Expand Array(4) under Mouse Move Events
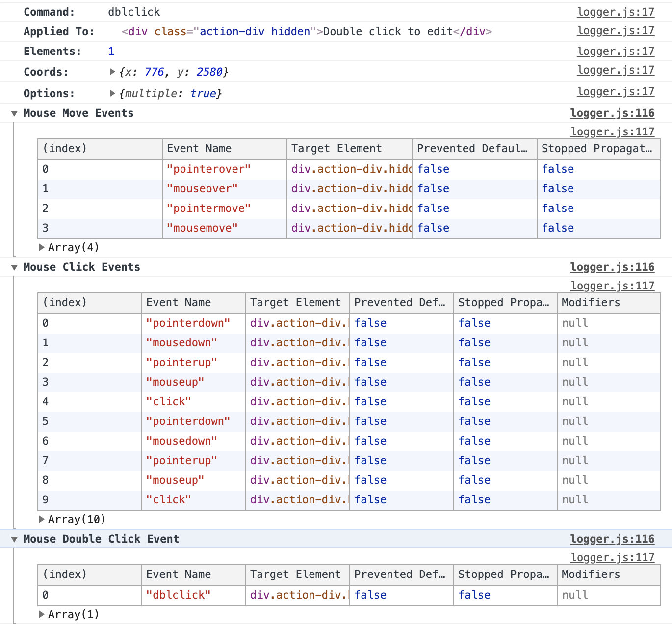672x628 pixels. 42,247
